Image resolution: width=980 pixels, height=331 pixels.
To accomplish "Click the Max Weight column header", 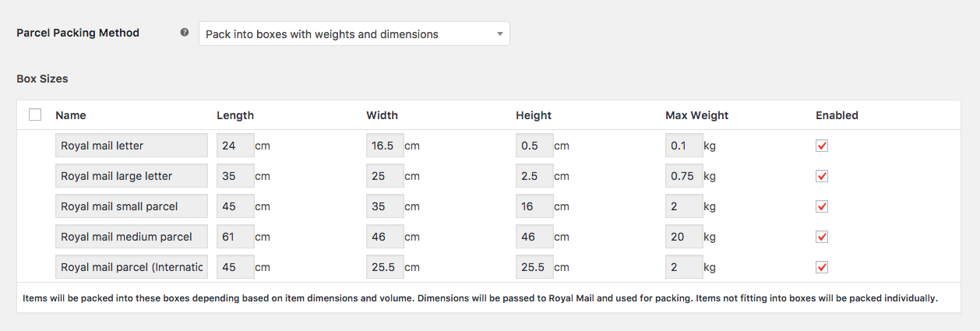I will pyautogui.click(x=697, y=115).
